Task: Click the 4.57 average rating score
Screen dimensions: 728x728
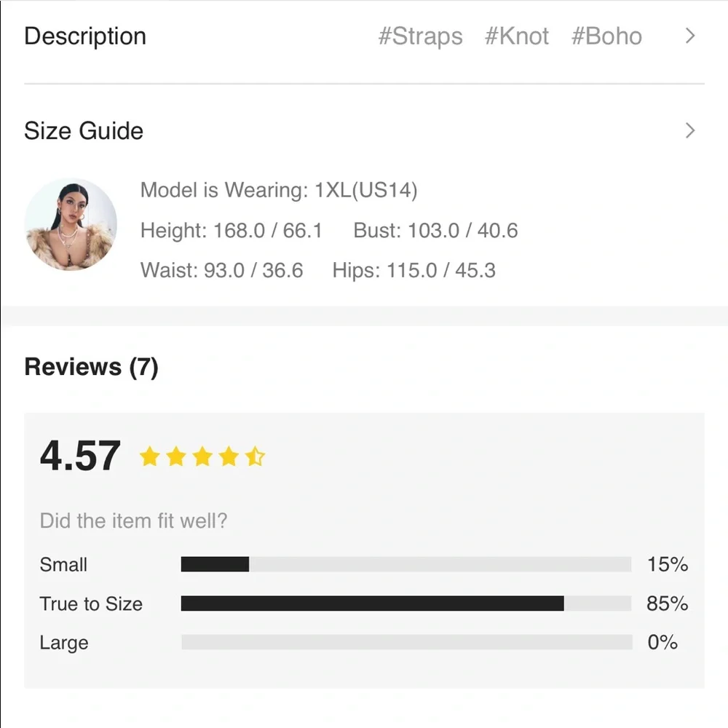Action: (80, 454)
